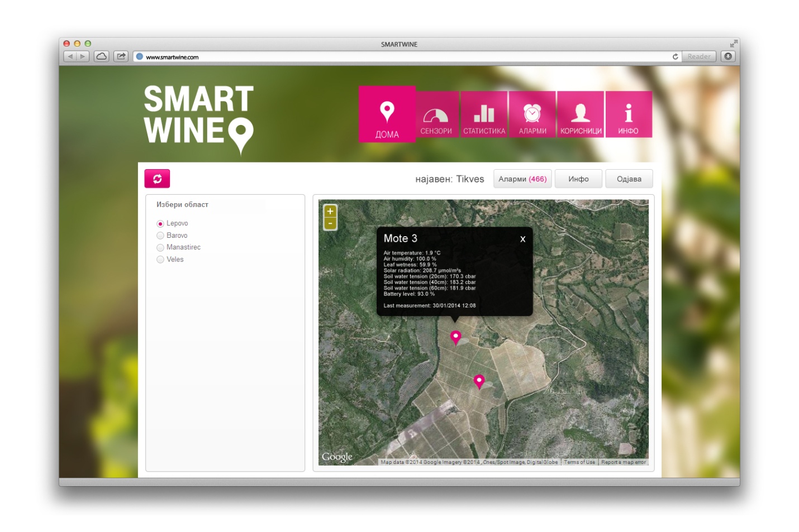Click the browser share button

pyautogui.click(x=121, y=56)
